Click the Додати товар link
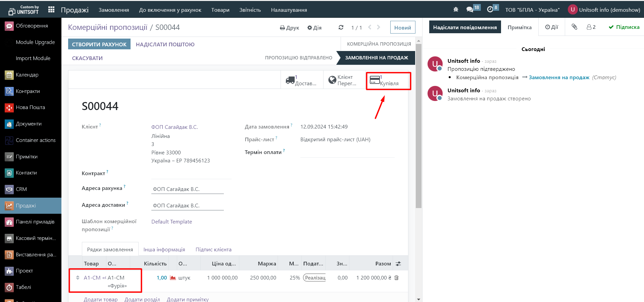 click(x=101, y=299)
